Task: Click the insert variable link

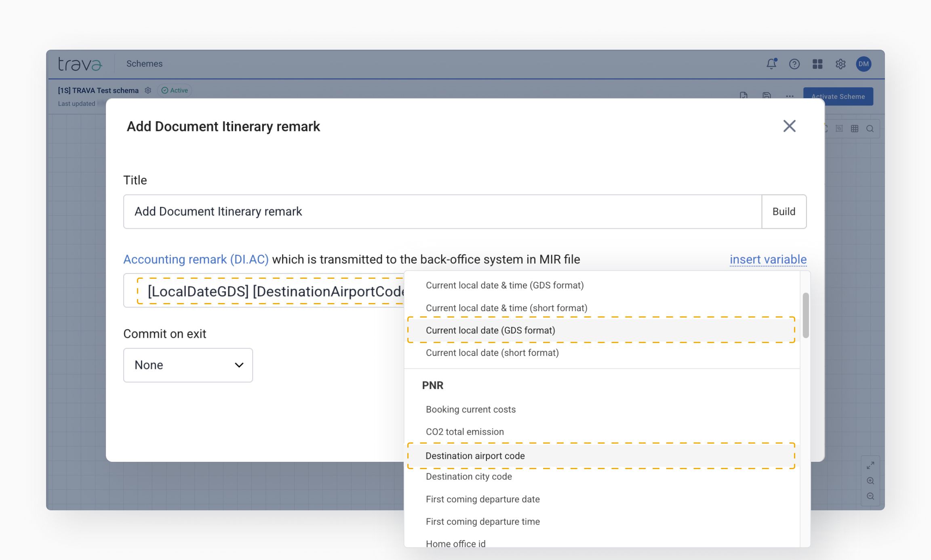Action: pos(768,259)
